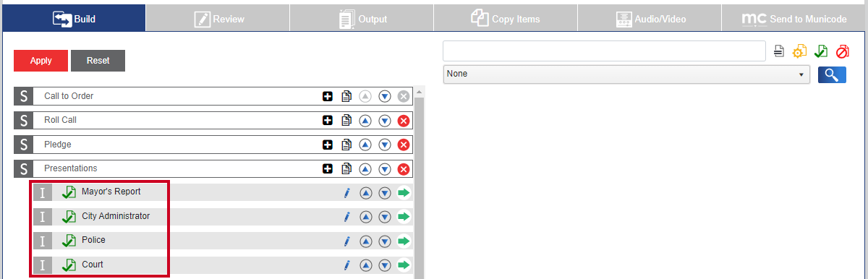Go to Copy Items tab
This screenshot has height=279, width=868.
pos(506,18)
